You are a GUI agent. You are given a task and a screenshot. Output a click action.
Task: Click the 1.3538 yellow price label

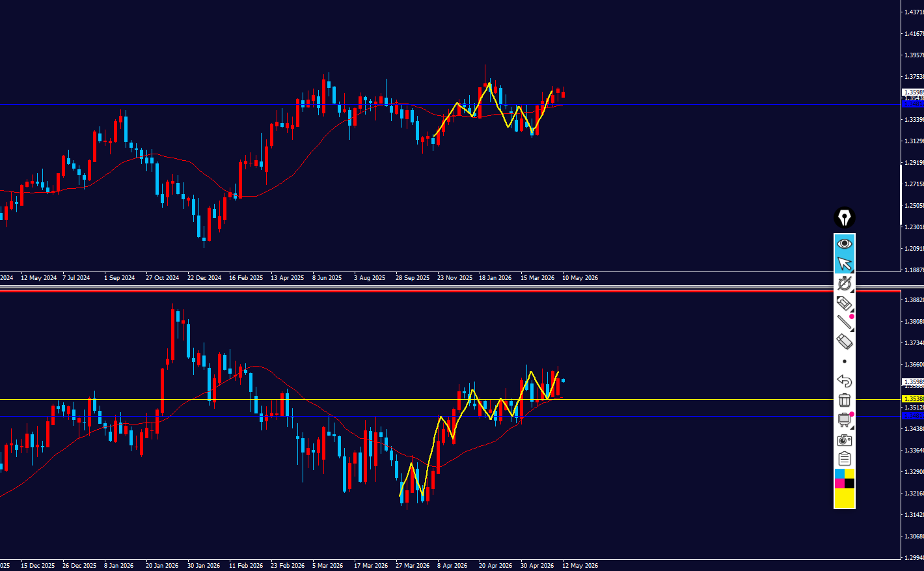point(912,398)
